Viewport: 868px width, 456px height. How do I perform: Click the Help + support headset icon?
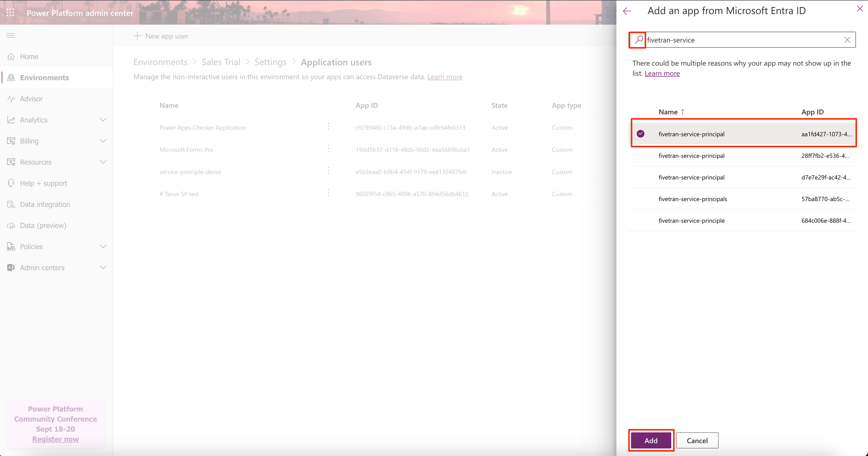click(x=11, y=183)
